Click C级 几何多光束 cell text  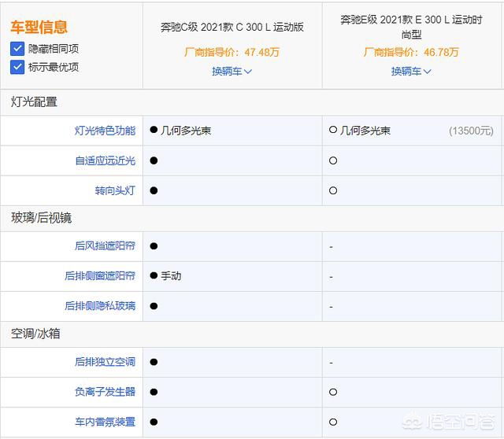tap(186, 131)
